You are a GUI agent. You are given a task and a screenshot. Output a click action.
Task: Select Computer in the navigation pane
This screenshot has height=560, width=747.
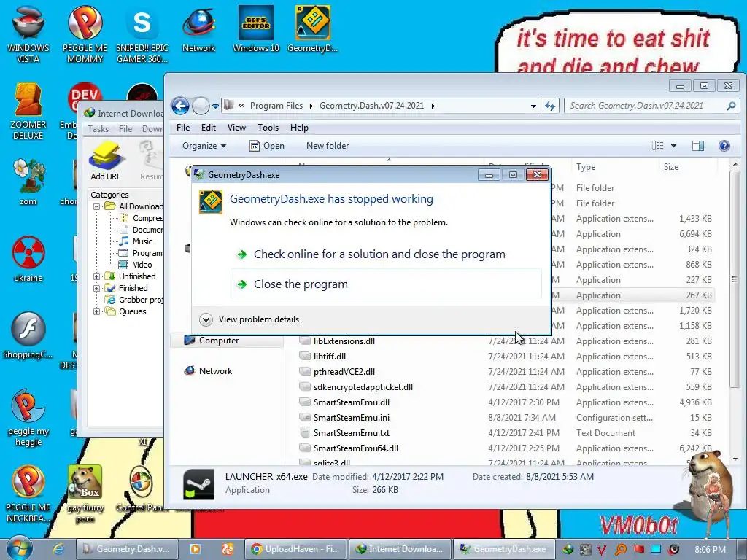(x=212, y=341)
